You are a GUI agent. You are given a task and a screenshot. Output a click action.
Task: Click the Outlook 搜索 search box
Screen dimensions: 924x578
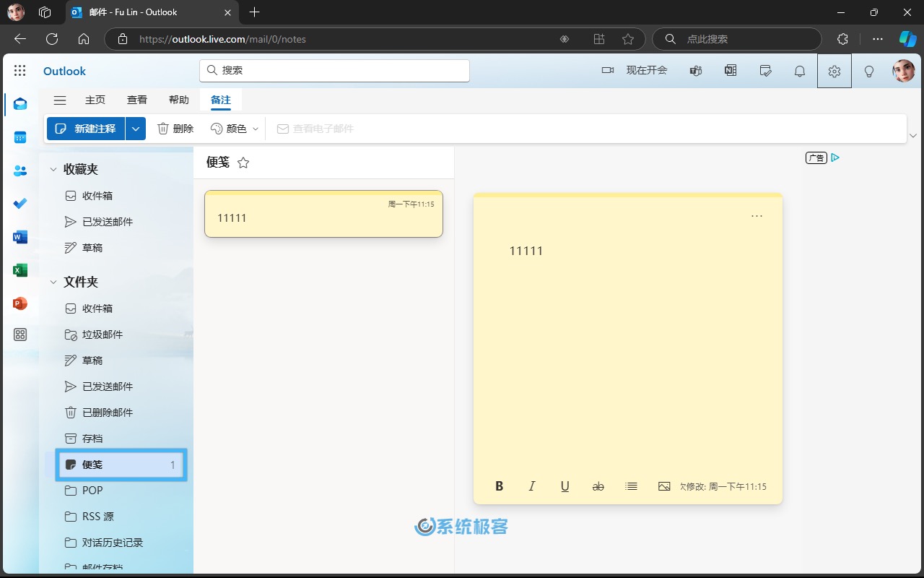334,71
